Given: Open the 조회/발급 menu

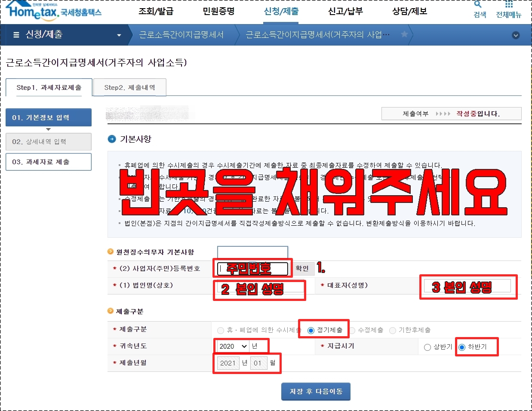Looking at the screenshot, I should click(x=156, y=12).
